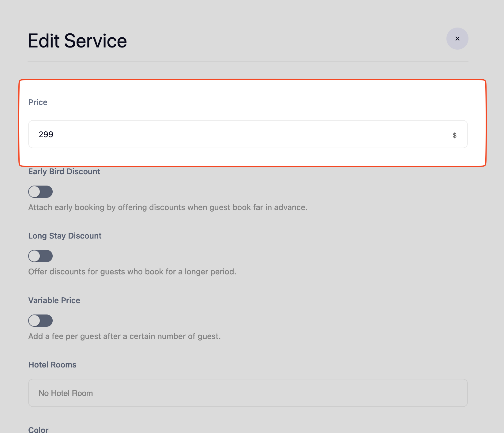
Task: Close the Edit Service dialog
Action: [457, 39]
